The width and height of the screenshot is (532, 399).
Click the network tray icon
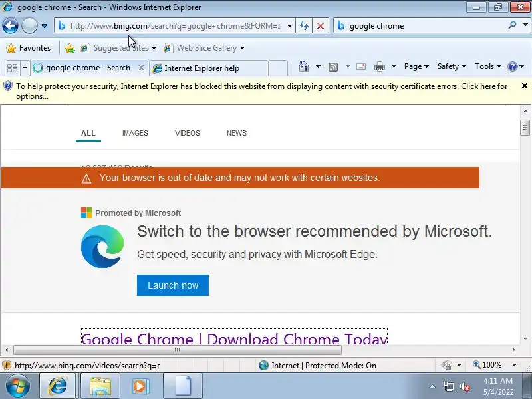[x=448, y=386]
